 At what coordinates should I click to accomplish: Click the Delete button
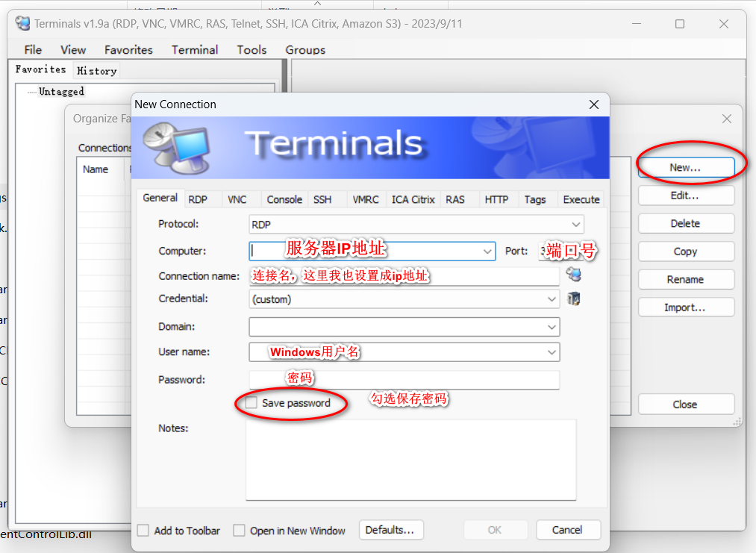tap(686, 223)
